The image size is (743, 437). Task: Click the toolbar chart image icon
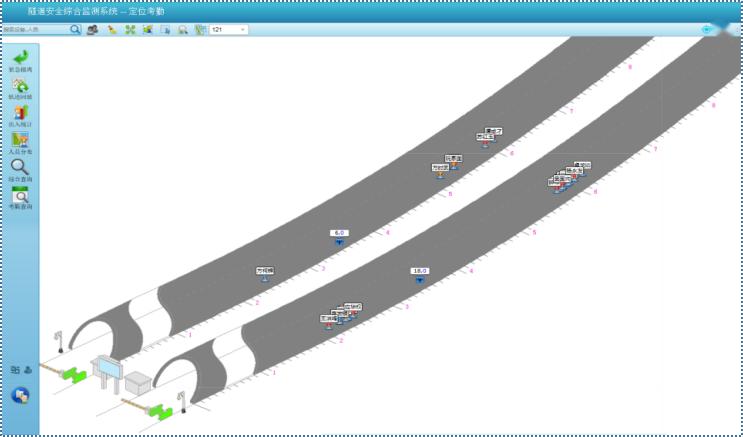click(147, 29)
